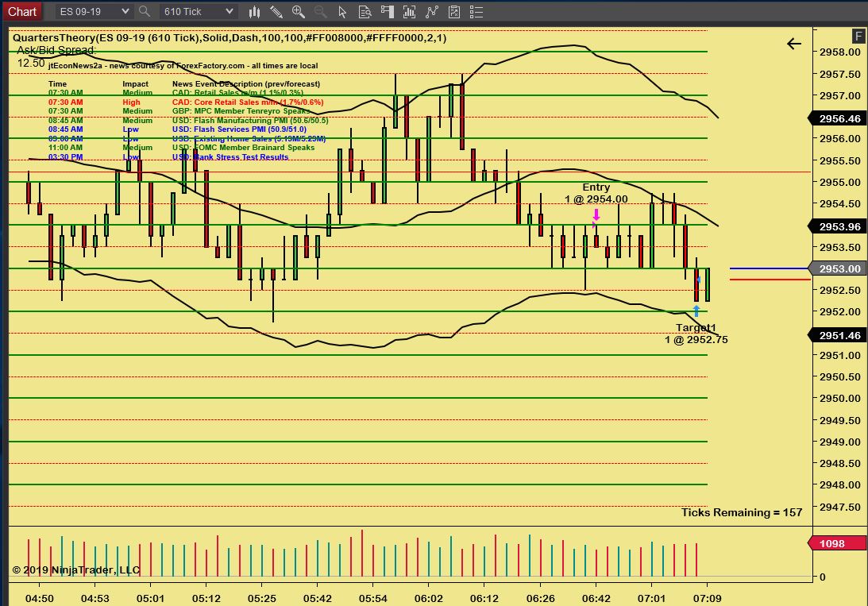Click the USD: FOMC Member Brainard Speaks row

[x=182, y=148]
